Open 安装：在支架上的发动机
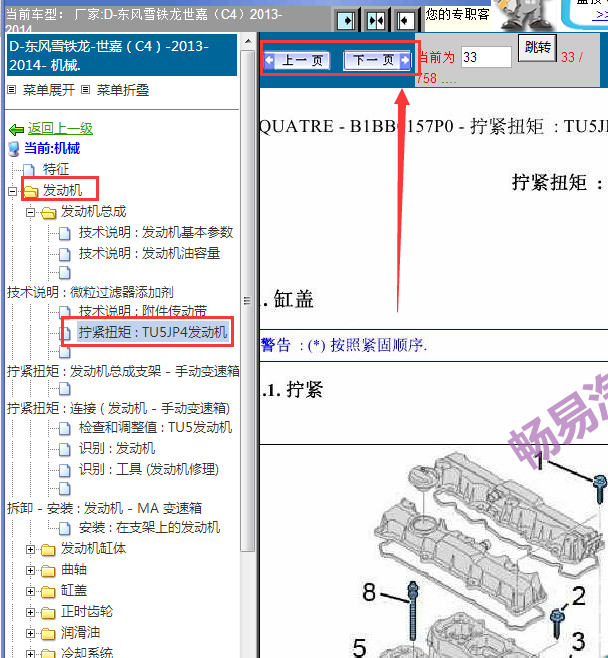608x658 pixels. pyautogui.click(x=149, y=527)
